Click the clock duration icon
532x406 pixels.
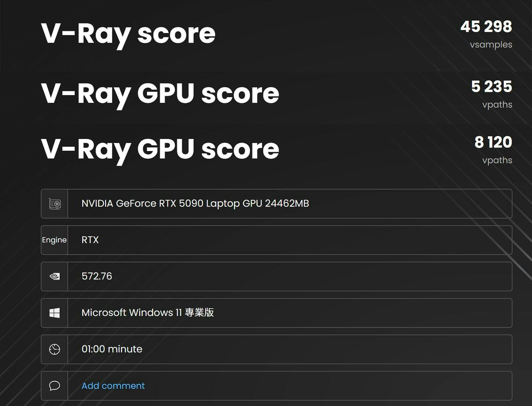55,349
